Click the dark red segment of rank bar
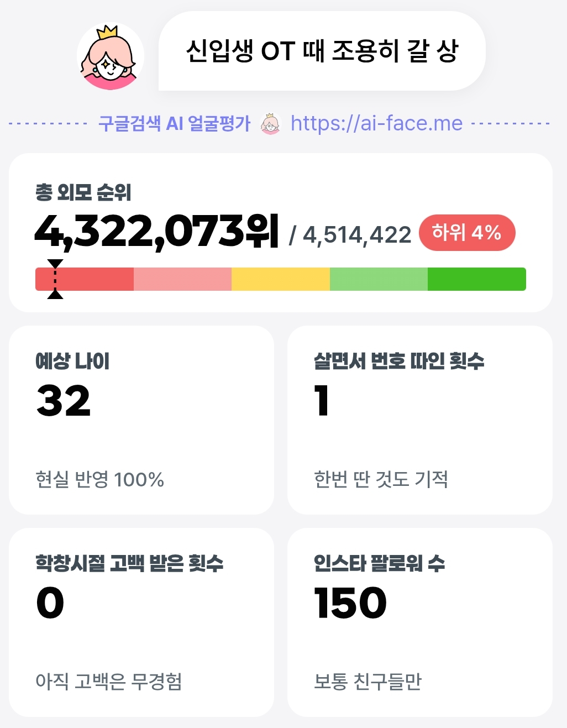 coord(85,279)
